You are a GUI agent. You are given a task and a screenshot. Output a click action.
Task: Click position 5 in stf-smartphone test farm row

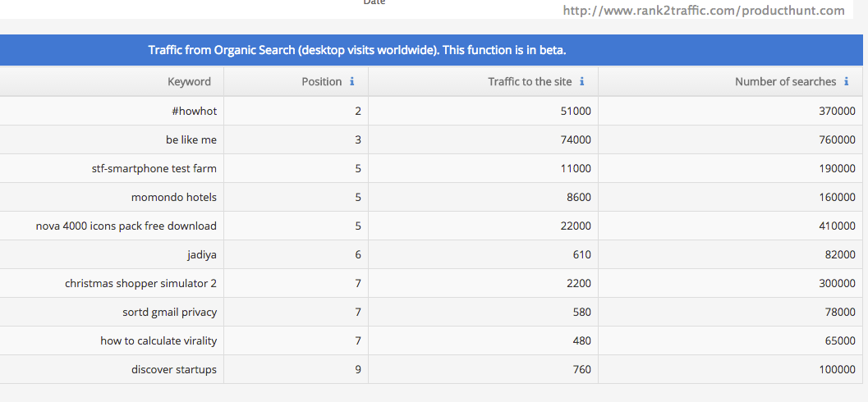(x=358, y=169)
